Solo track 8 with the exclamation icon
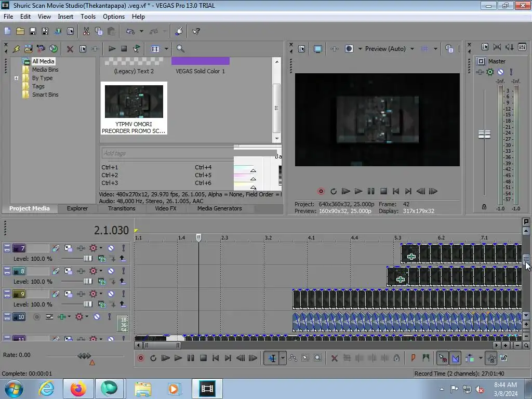The image size is (532, 399). pos(124,271)
